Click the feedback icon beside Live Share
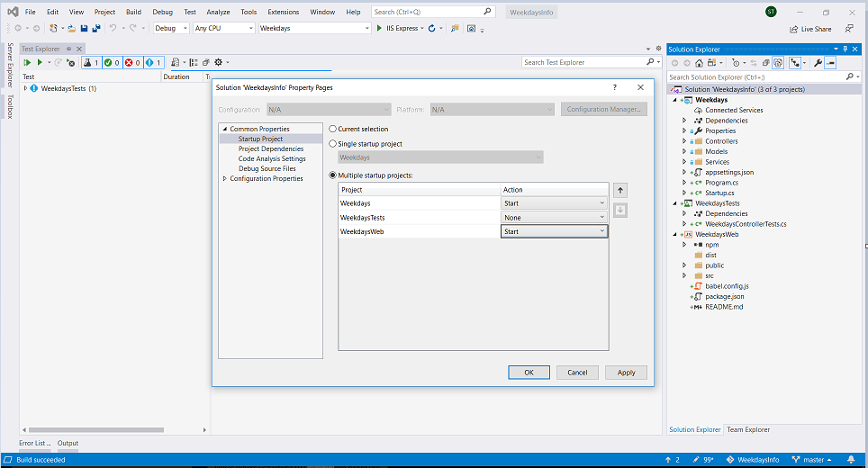The image size is (868, 468). click(849, 28)
